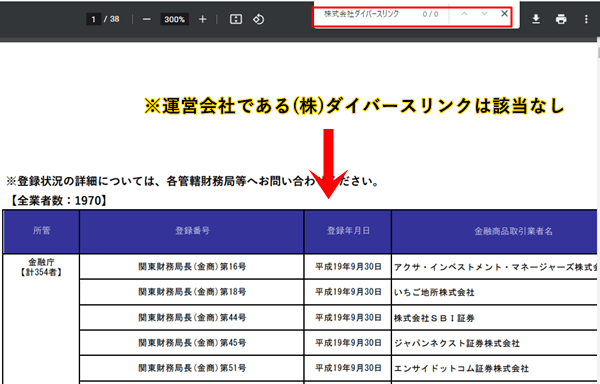The image size is (600, 384).
Task: Click the cell 関東財務局長(金商)第16号
Action: 192,267
